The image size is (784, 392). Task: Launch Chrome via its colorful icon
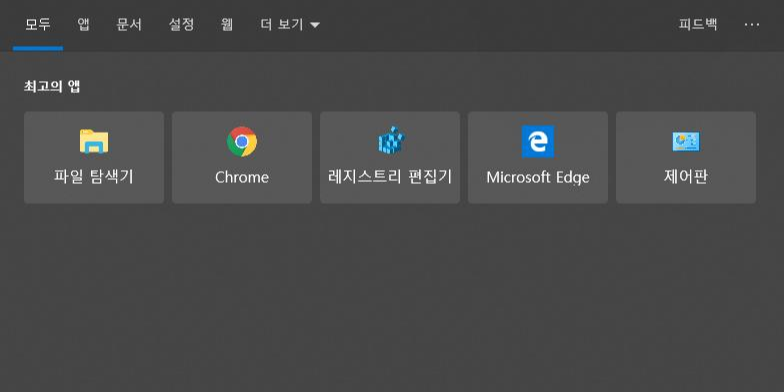(242, 142)
